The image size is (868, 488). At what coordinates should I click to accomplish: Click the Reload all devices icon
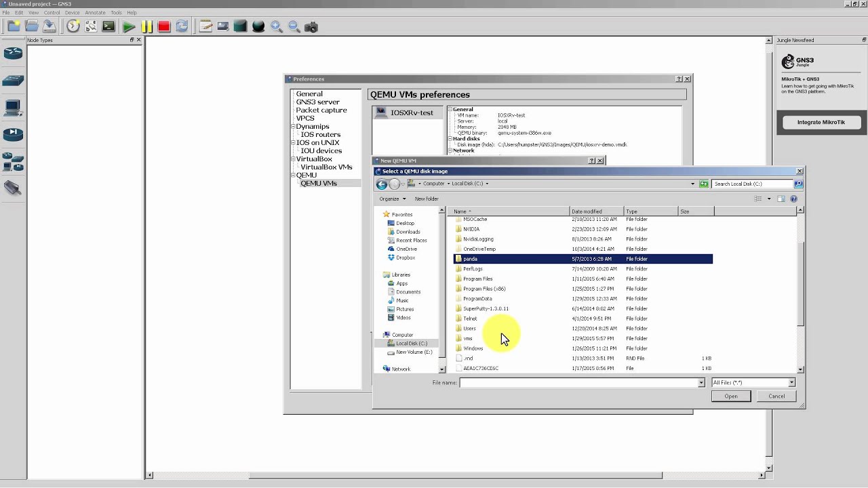tap(182, 26)
